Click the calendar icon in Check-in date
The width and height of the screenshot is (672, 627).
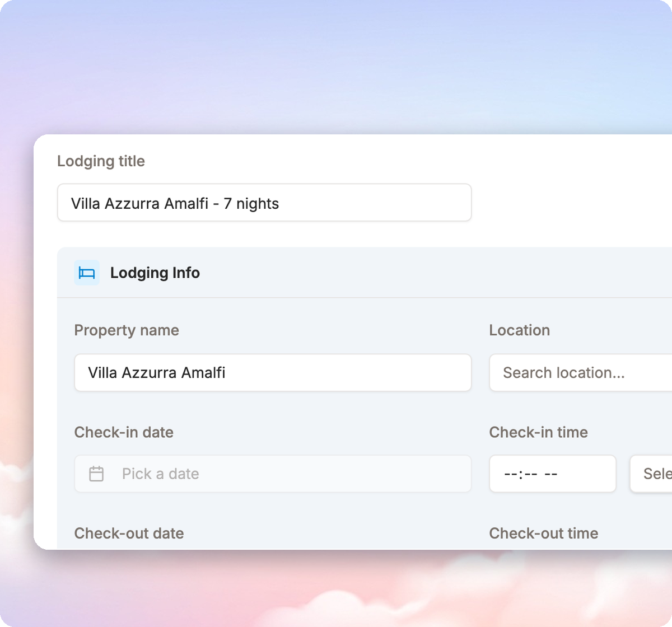click(x=96, y=474)
